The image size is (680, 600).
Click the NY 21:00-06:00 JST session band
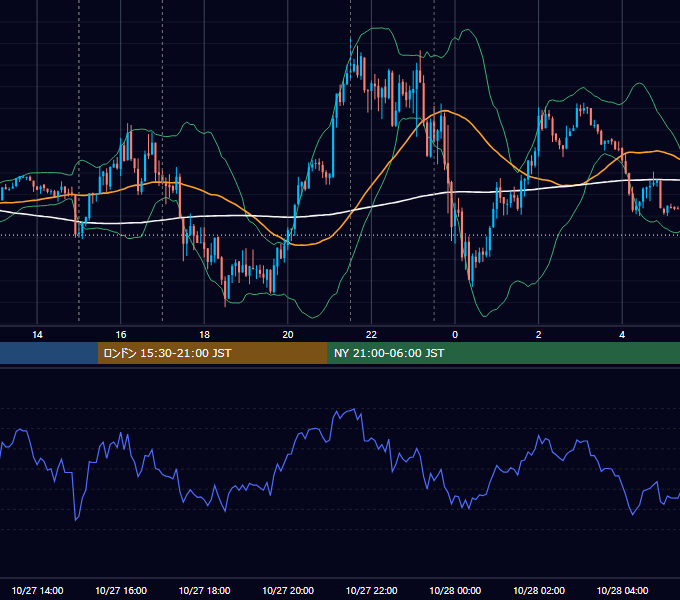point(503,353)
